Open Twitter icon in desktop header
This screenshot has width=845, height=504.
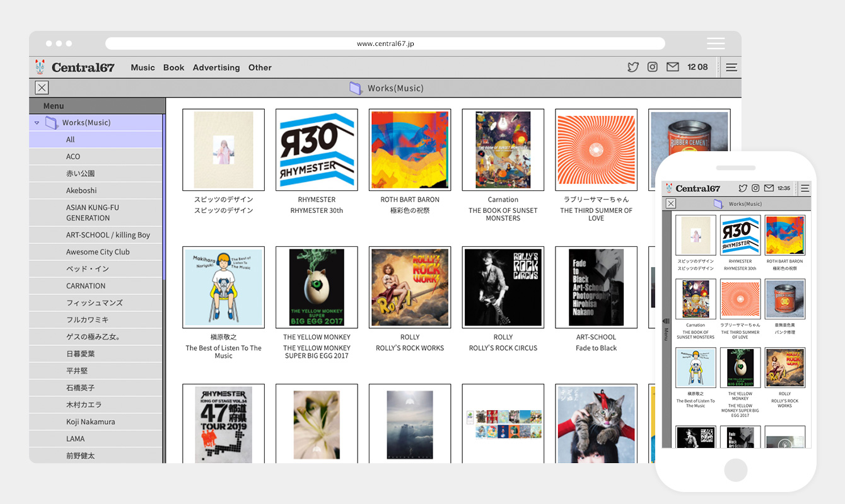633,67
